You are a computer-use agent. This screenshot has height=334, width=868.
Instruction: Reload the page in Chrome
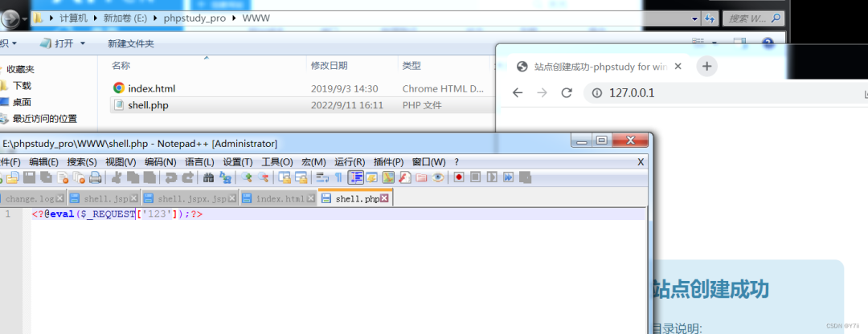566,93
